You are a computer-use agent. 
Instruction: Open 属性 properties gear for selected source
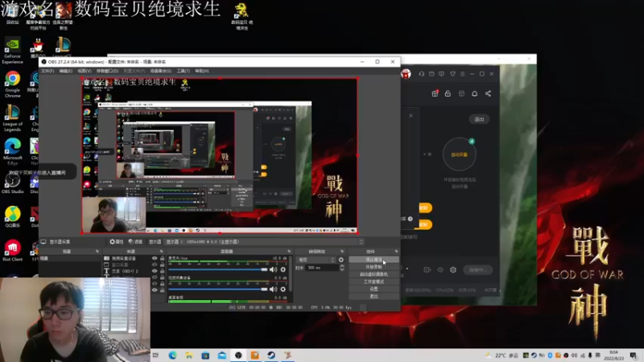(x=116, y=242)
